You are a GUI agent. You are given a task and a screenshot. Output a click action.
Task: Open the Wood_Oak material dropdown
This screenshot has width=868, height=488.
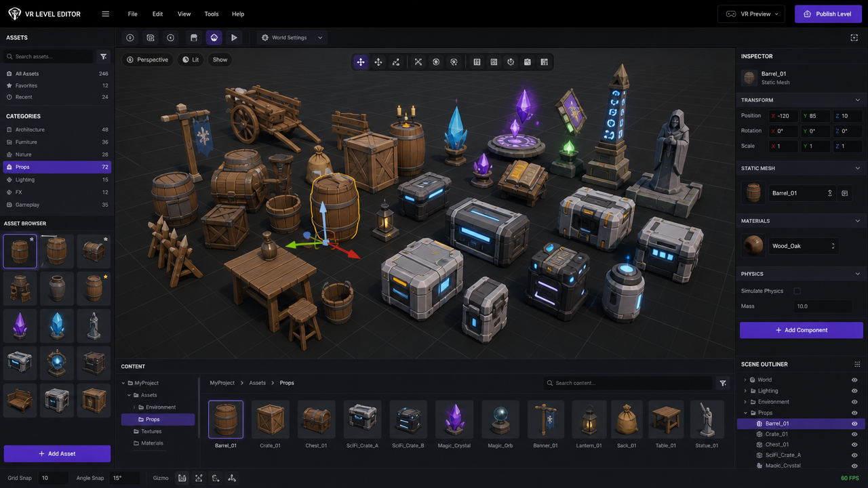(x=803, y=246)
